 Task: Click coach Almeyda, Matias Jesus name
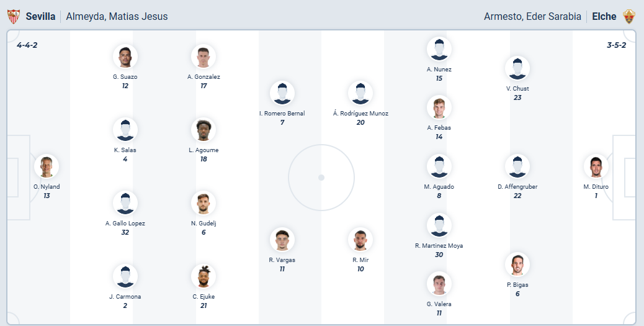click(117, 17)
